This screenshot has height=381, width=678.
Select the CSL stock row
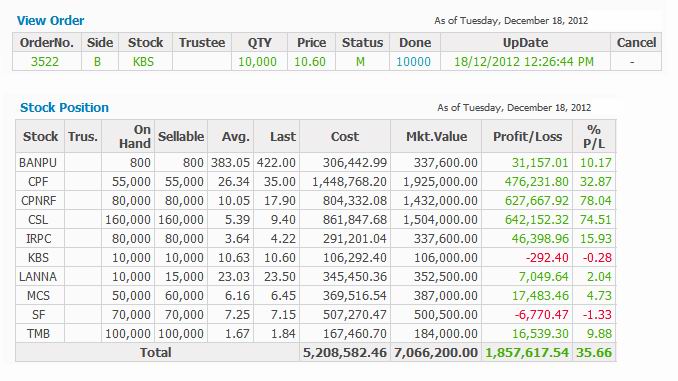click(x=315, y=220)
